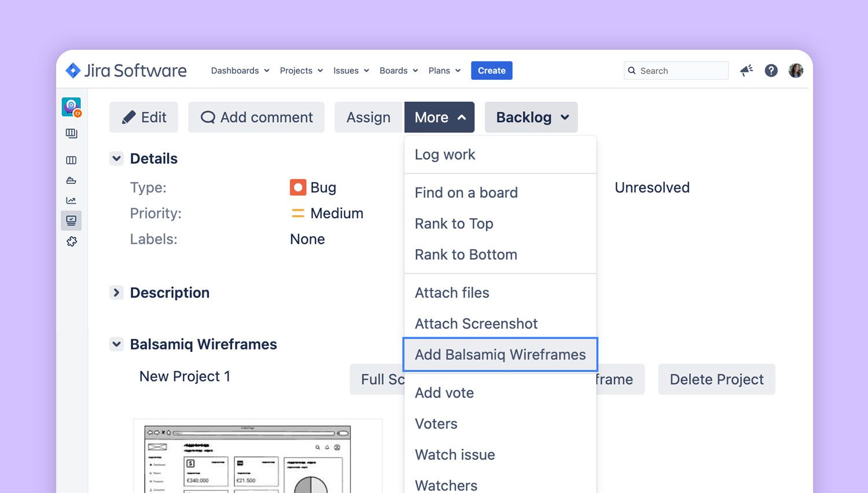This screenshot has width=868, height=493.
Task: Click the Bug type value
Action: click(x=323, y=187)
